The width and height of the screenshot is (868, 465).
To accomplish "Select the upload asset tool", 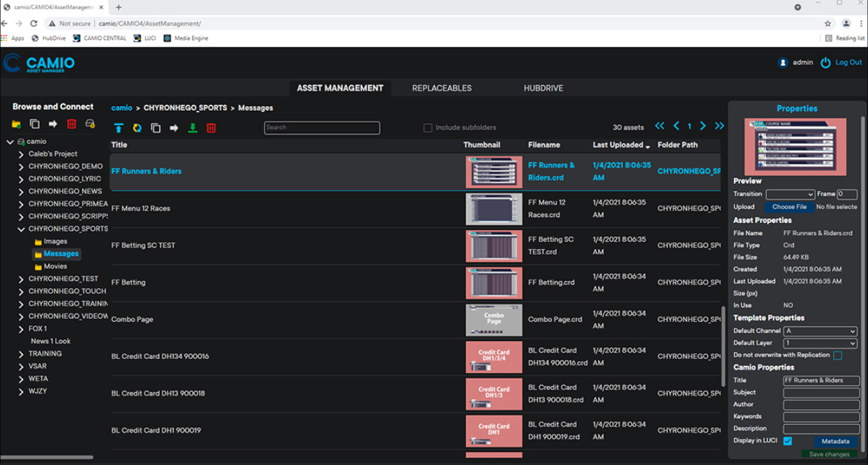I will pos(118,128).
